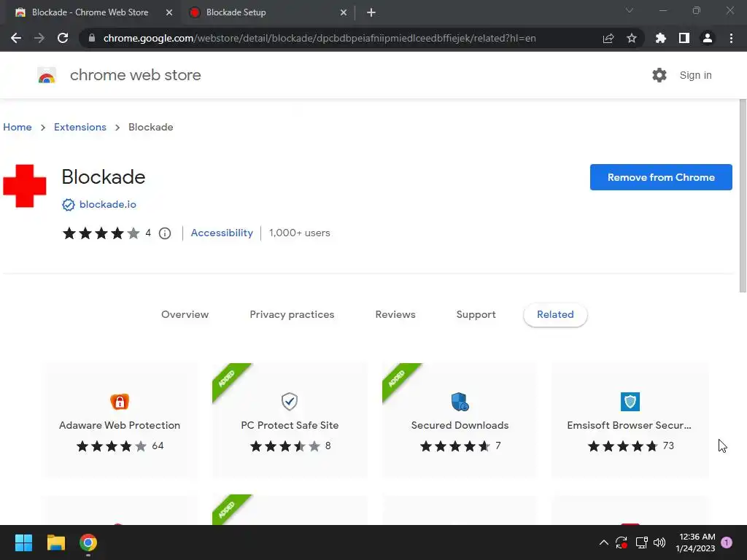Click the Chrome taskbar icon
747x560 pixels.
88,542
